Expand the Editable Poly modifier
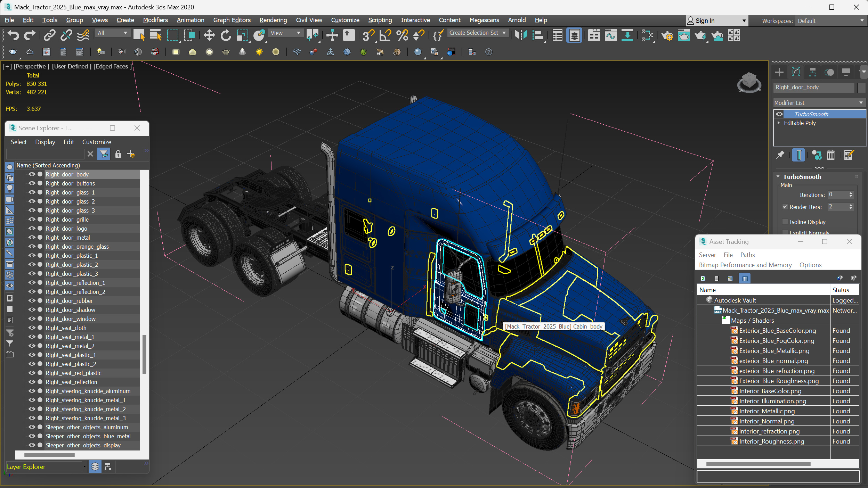 pyautogui.click(x=779, y=123)
